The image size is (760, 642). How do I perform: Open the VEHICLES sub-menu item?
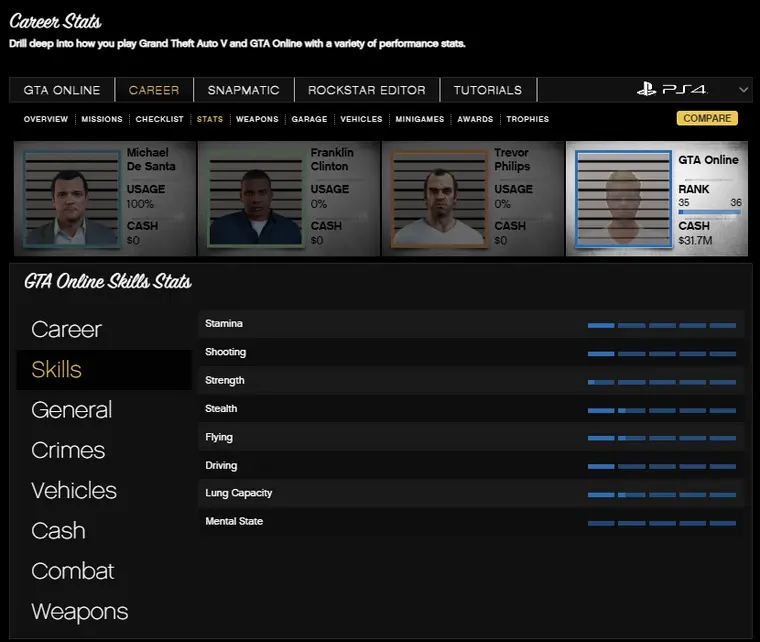[361, 119]
